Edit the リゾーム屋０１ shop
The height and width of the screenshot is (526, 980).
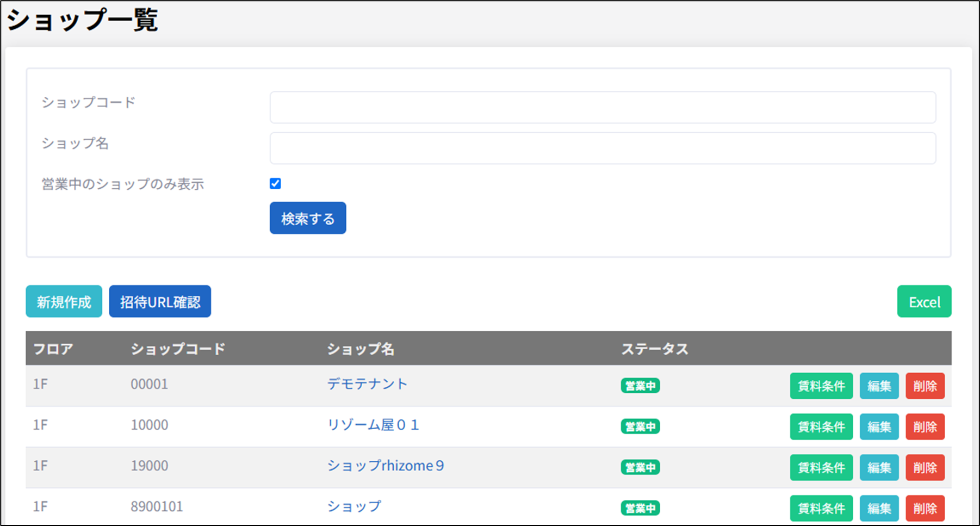point(879,426)
